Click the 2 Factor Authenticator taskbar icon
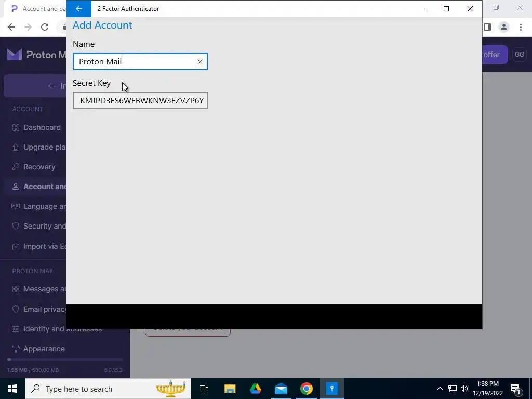Image resolution: width=532 pixels, height=399 pixels. [x=332, y=389]
